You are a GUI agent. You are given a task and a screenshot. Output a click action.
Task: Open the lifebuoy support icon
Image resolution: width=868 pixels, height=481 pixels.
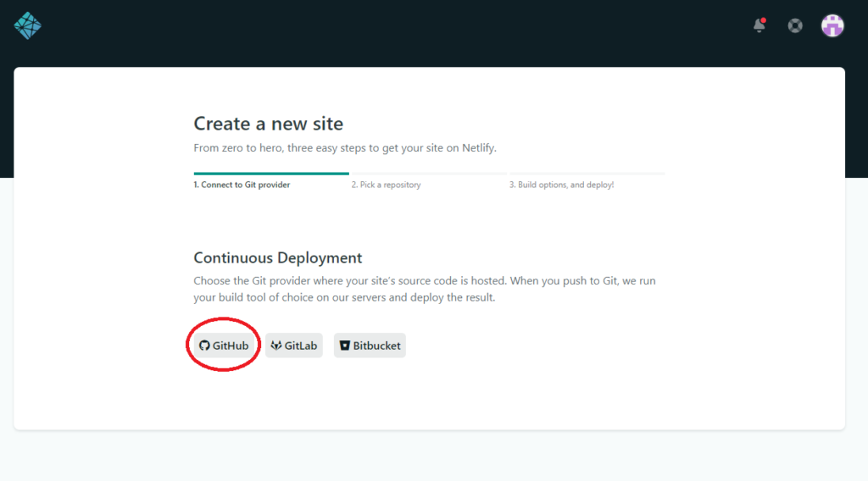(x=795, y=25)
